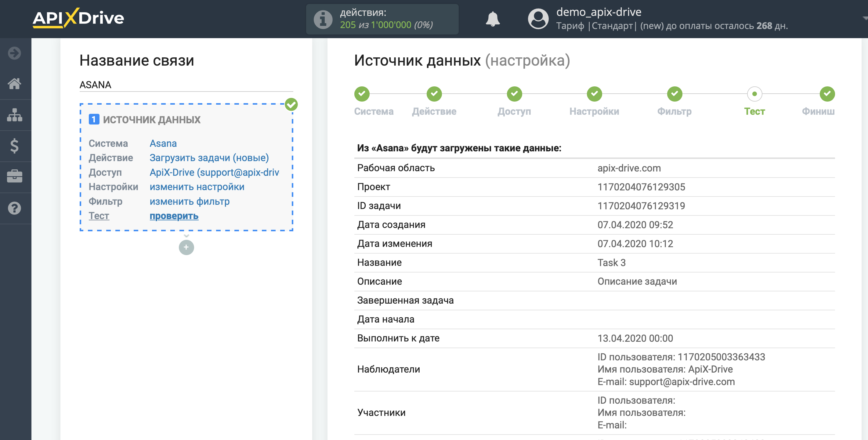868x440 pixels.
Task: Click изменить настройки link
Action: (x=197, y=187)
